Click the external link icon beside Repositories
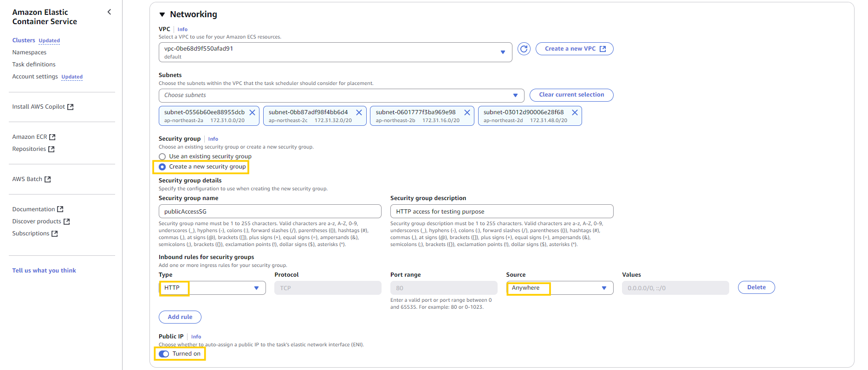 tap(52, 149)
